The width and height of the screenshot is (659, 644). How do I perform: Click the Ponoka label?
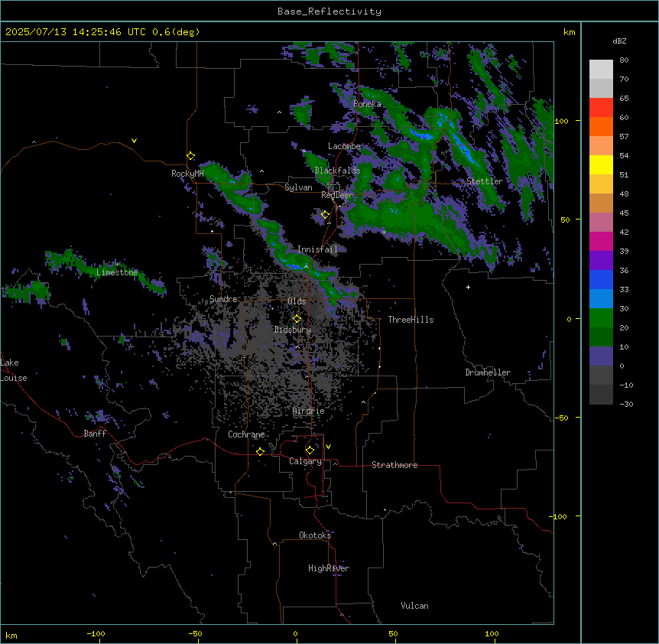[x=367, y=104]
